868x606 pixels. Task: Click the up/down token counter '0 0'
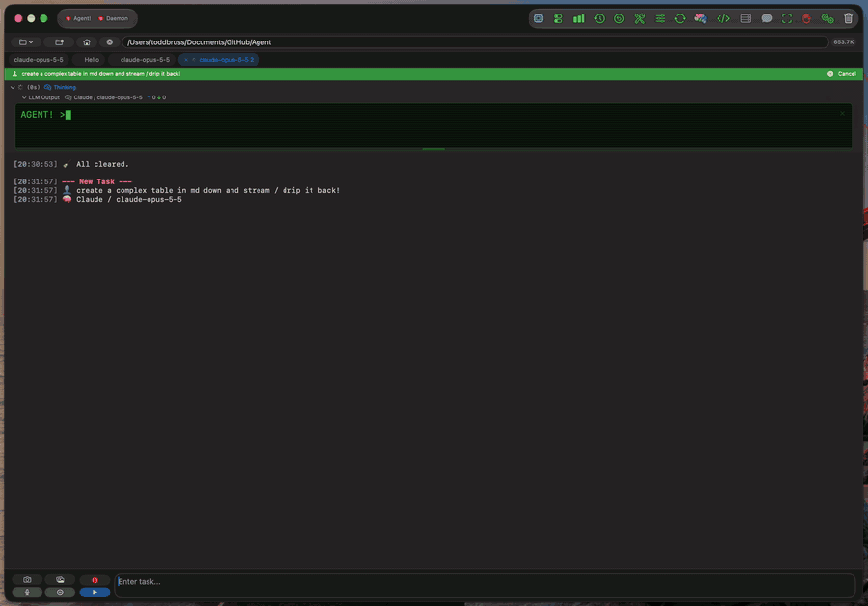[156, 97]
